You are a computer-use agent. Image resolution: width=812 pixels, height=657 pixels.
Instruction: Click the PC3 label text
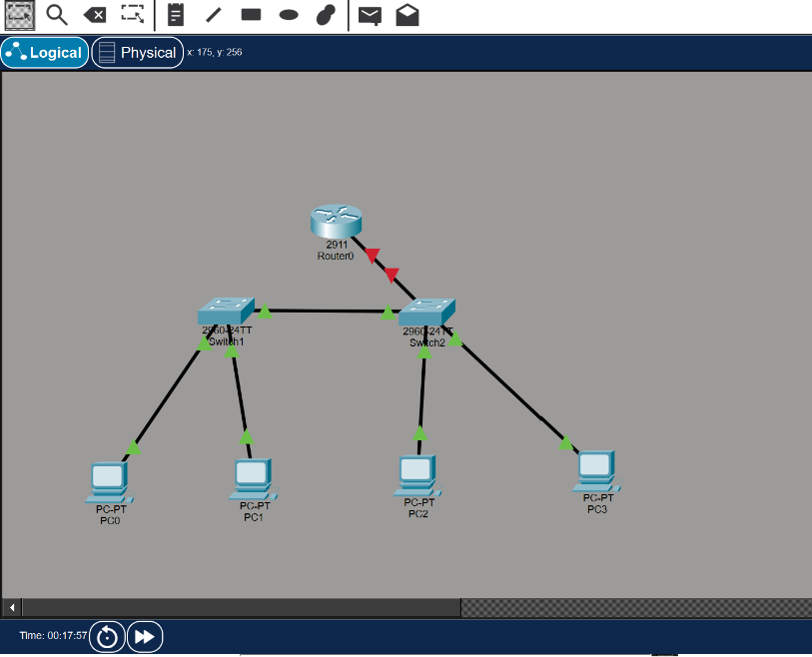point(597,509)
